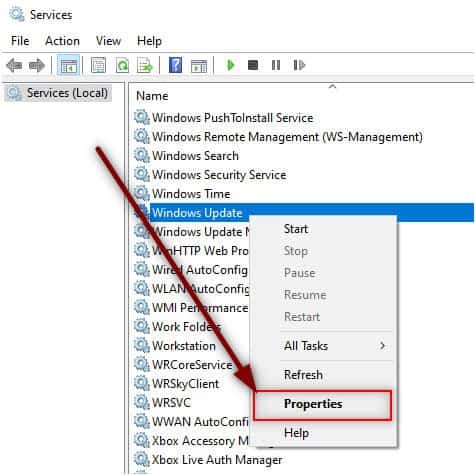Click gear icon beside Workstation
The width and height of the screenshot is (475, 475).
point(142,345)
